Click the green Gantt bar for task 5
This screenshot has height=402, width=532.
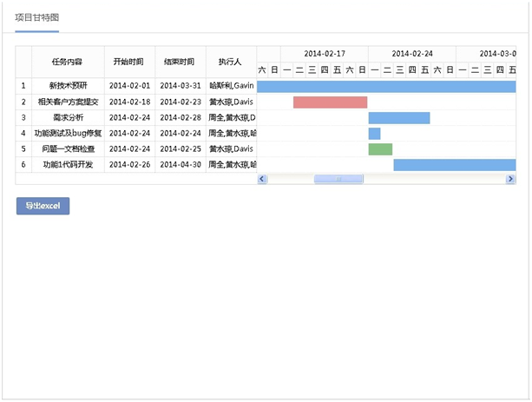(x=381, y=149)
